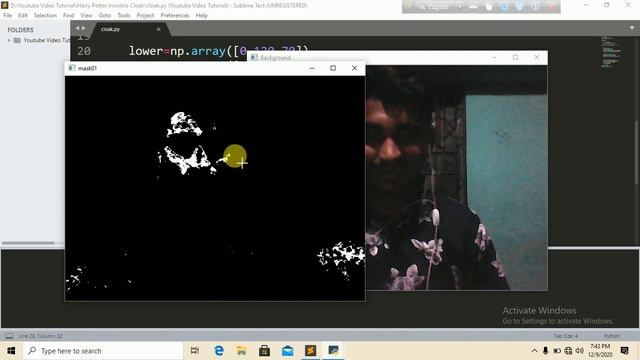640x360 pixels.
Task: Maximize the Background window
Action: point(515,58)
